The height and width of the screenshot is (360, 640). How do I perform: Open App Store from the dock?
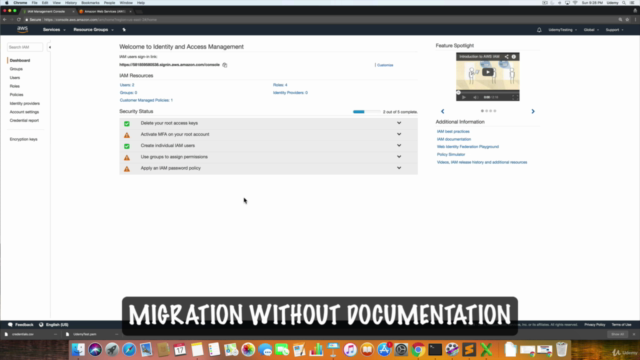point(384,350)
